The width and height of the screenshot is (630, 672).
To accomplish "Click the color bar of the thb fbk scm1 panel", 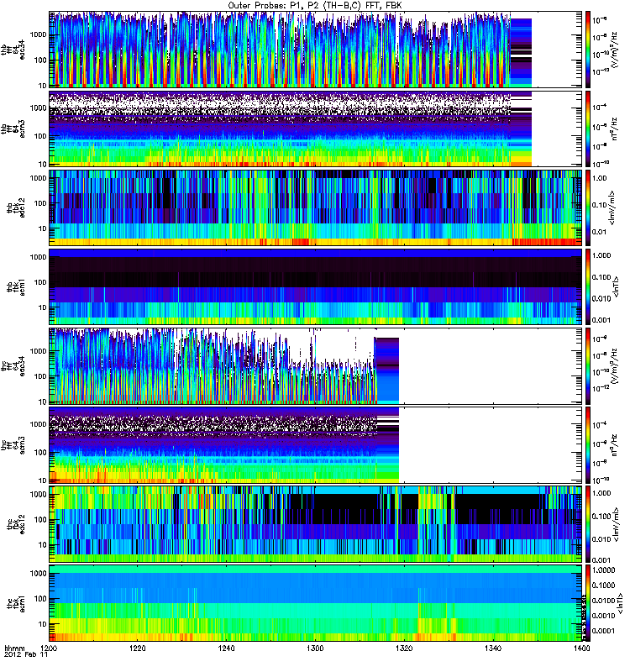I will [x=588, y=286].
